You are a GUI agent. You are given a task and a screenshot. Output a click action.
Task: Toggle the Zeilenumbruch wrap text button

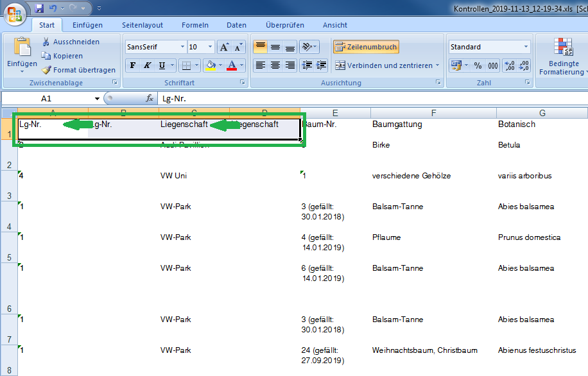pos(366,47)
